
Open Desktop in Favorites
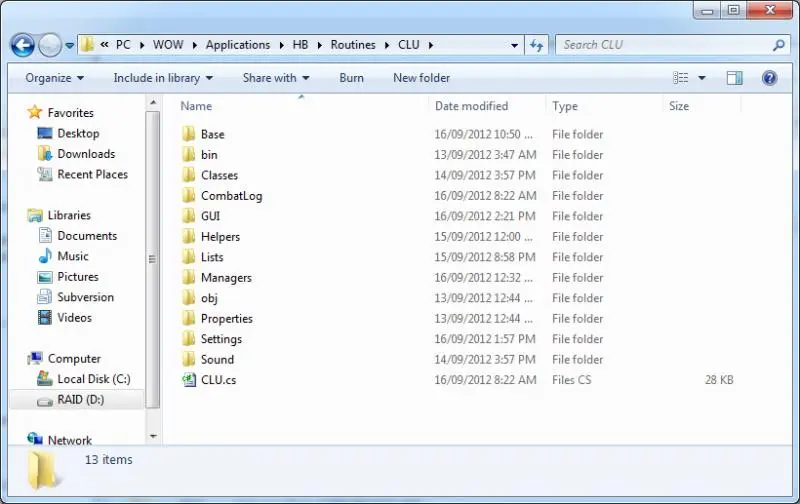[x=78, y=134]
